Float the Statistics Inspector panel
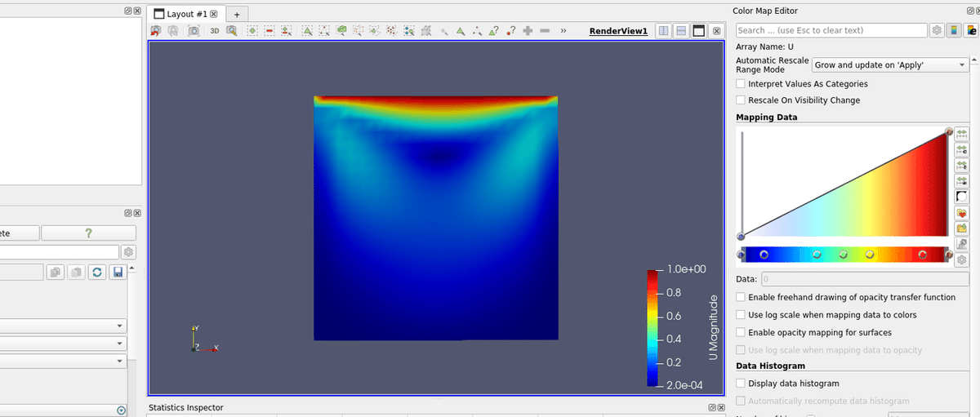980x417 pixels. point(711,407)
